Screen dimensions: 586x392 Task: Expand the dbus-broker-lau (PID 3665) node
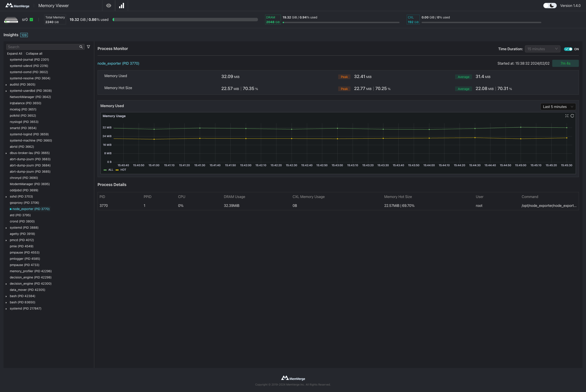coord(6,153)
